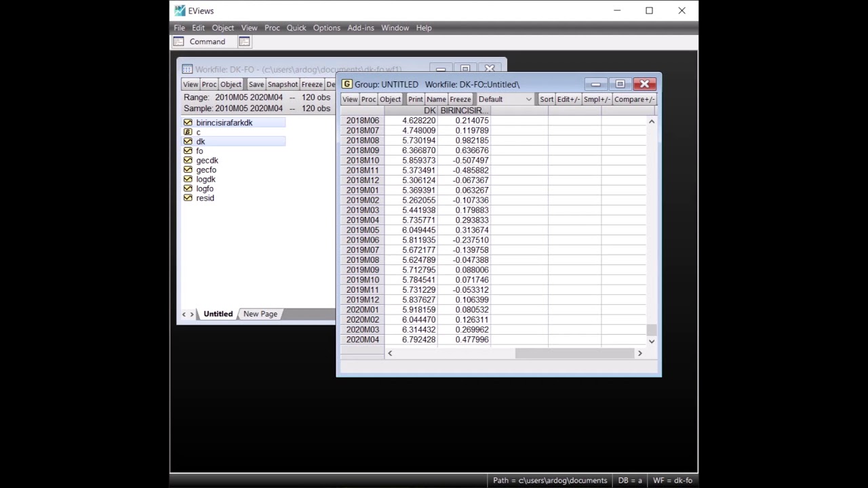Click the Name button in group window

click(x=436, y=99)
